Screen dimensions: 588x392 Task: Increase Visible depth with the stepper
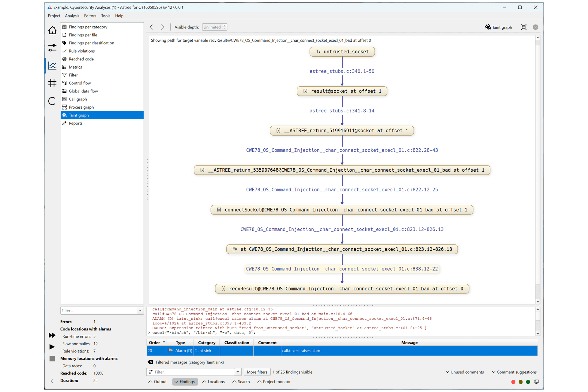pos(225,25)
